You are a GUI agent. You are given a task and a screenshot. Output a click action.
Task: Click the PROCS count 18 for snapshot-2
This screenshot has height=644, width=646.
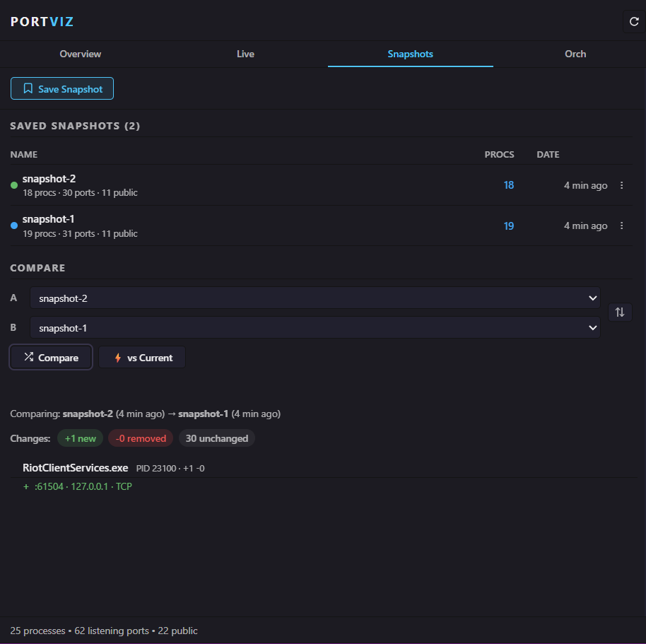pos(509,185)
